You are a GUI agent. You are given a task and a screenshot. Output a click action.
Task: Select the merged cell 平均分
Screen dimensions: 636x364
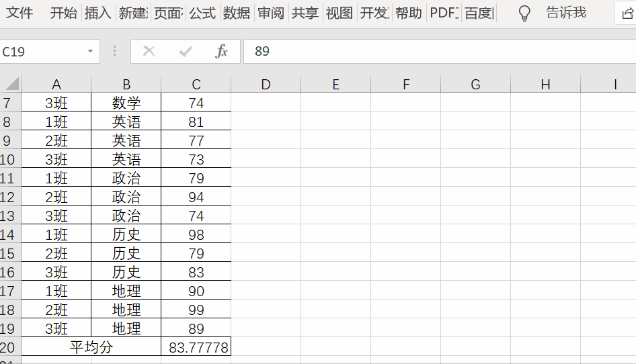[x=91, y=347]
